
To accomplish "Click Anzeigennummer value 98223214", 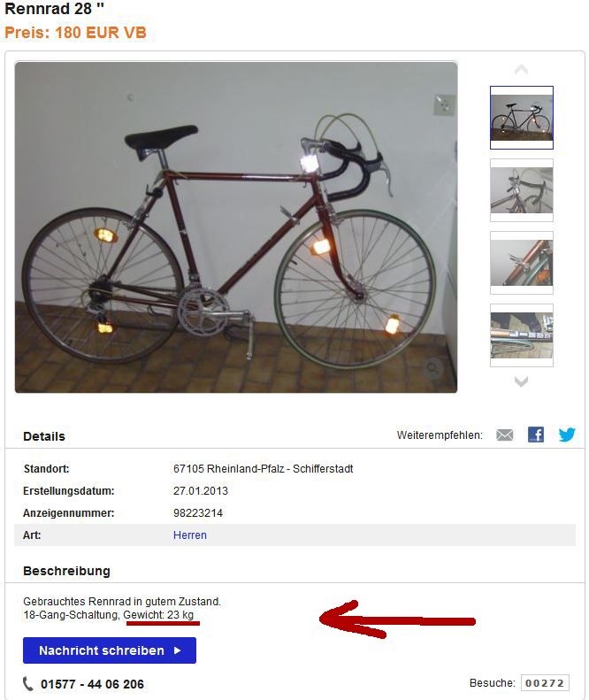I will pos(198,513).
